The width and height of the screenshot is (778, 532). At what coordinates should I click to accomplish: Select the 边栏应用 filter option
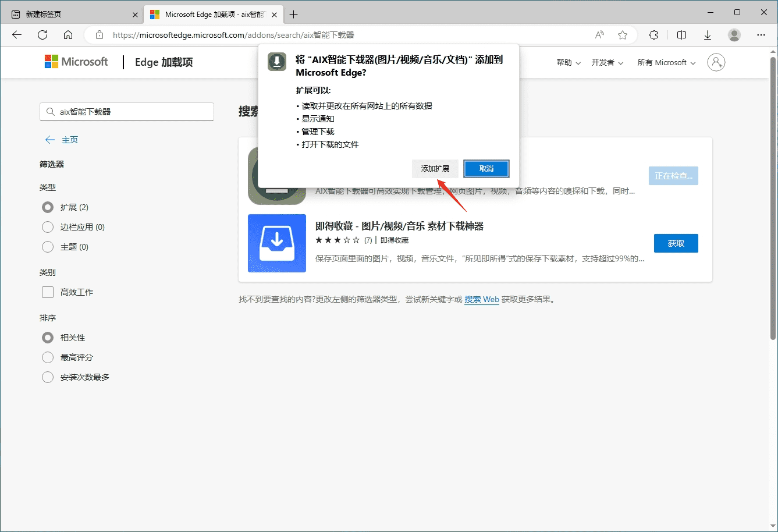47,227
